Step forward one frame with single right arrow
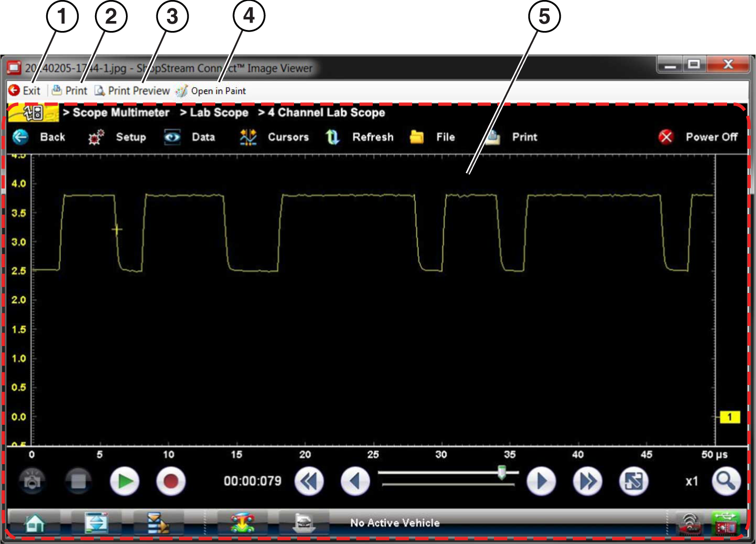 541,481
